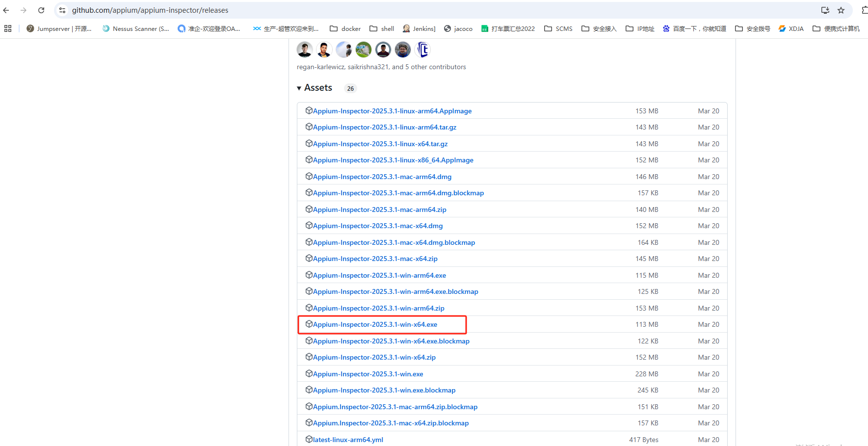
Task: Open the 安全接入 bookmark folder
Action: tap(599, 28)
